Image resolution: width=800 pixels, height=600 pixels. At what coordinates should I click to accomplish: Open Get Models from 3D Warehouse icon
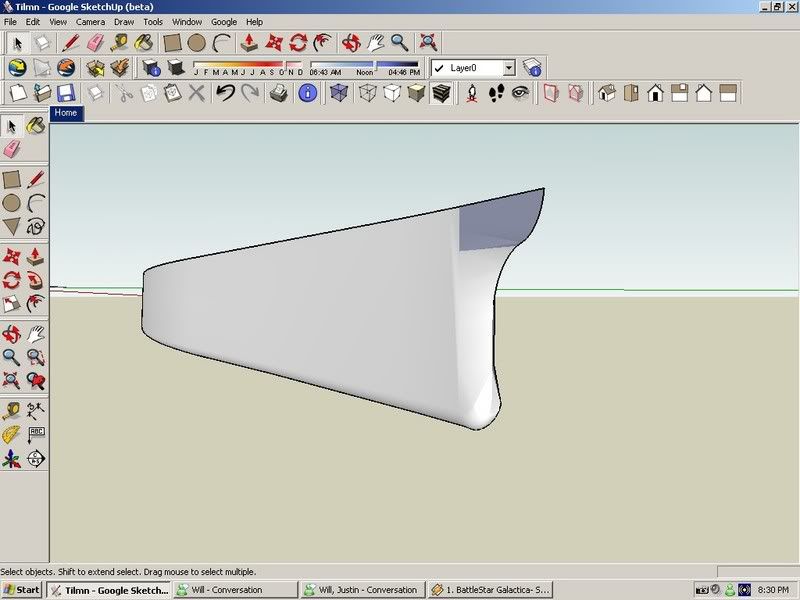tap(95, 67)
